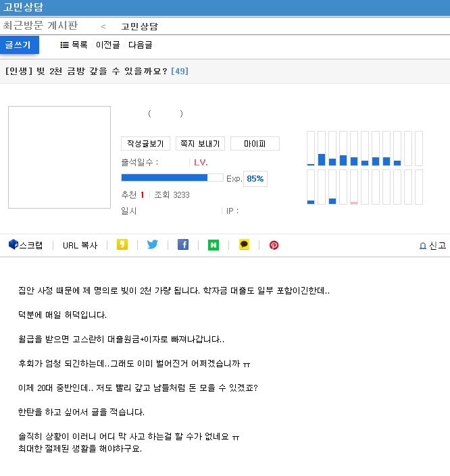Click the comment count [49]
The width and height of the screenshot is (450, 476).
(x=180, y=72)
